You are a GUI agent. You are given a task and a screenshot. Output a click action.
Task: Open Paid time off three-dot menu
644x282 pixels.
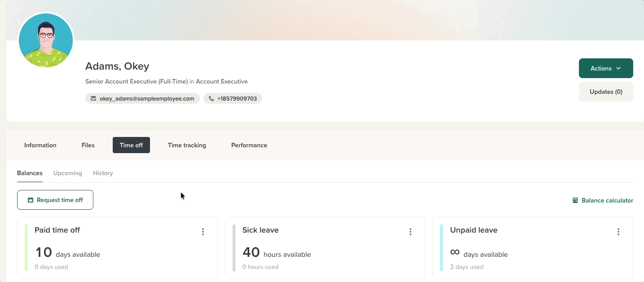click(203, 232)
